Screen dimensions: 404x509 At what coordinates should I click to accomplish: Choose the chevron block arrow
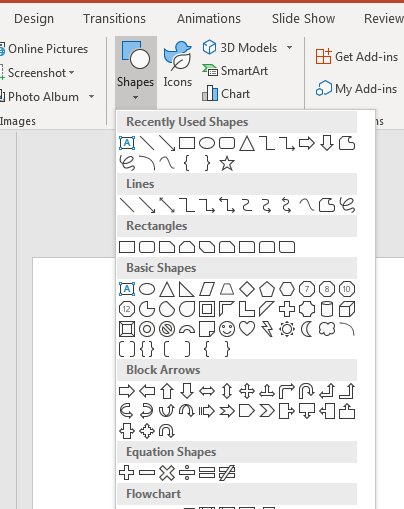click(267, 411)
